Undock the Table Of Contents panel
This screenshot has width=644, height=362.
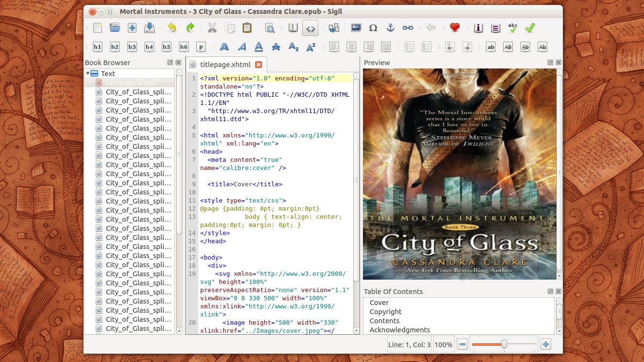click(551, 292)
